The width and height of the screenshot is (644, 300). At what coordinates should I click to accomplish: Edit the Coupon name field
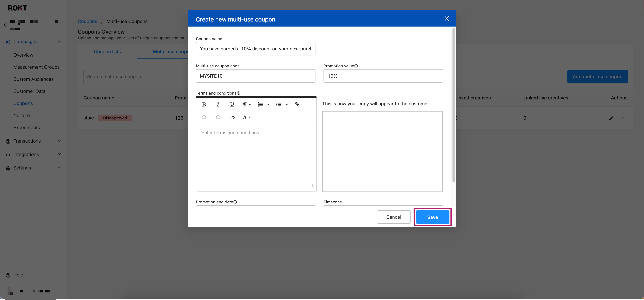255,49
